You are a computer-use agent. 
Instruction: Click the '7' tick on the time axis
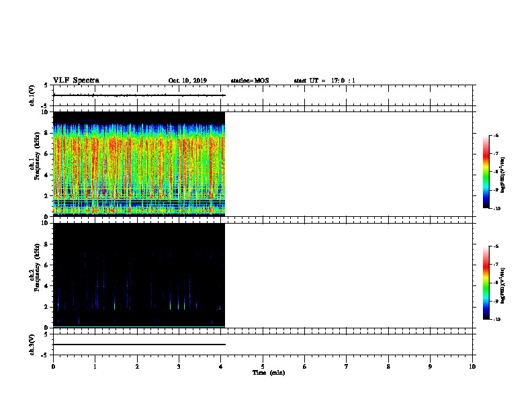pyautogui.click(x=347, y=366)
